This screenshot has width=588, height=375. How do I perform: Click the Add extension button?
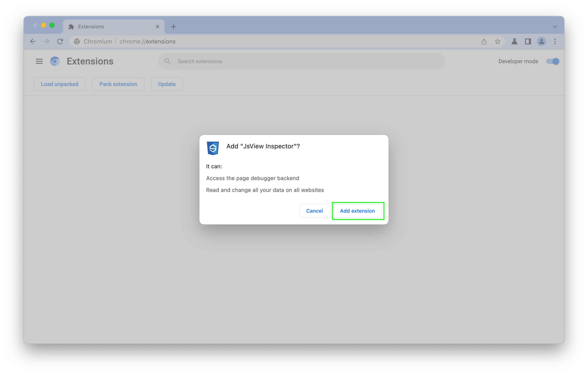pos(357,211)
